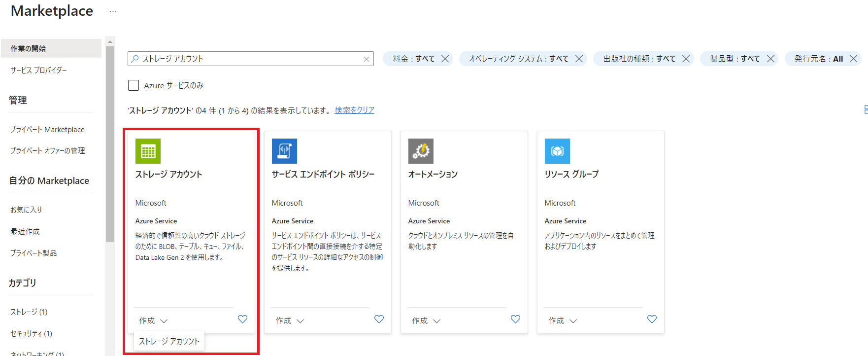Remove the 製品型 filter
Viewport: 868px width, 356px height.
point(770,59)
